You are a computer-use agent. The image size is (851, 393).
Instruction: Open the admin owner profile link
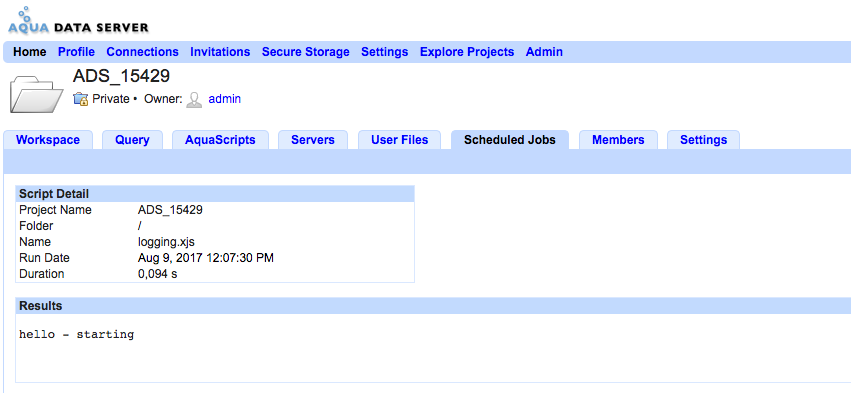pos(225,99)
